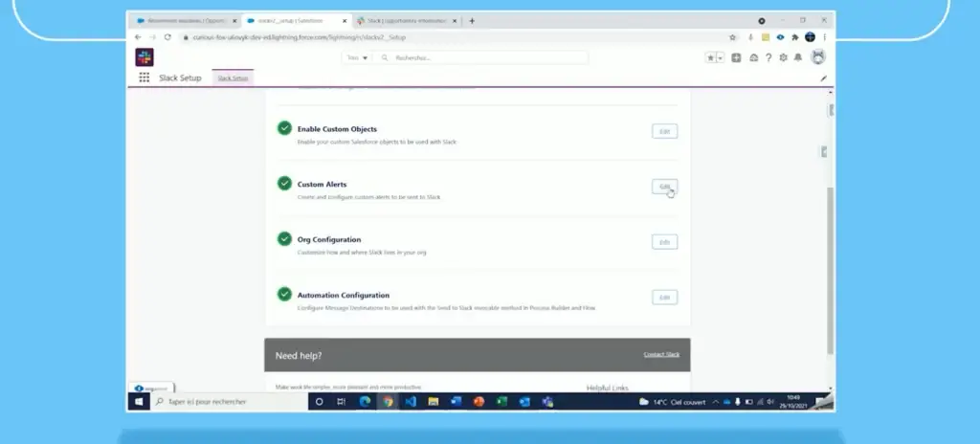
Task: Open Microsoft Edge from taskbar
Action: pyautogui.click(x=365, y=402)
